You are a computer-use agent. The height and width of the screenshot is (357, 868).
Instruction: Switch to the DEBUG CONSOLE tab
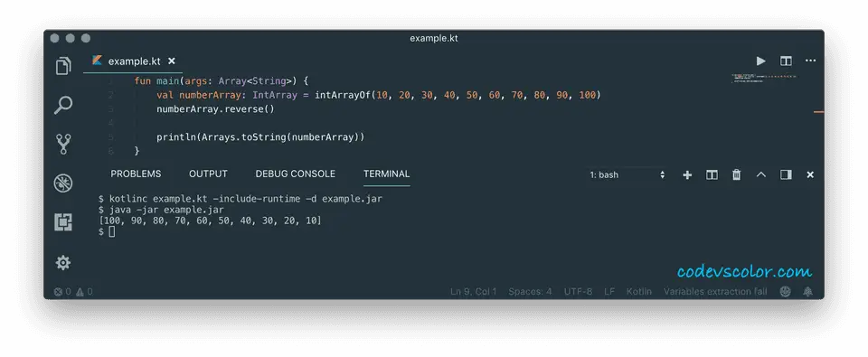tap(295, 174)
